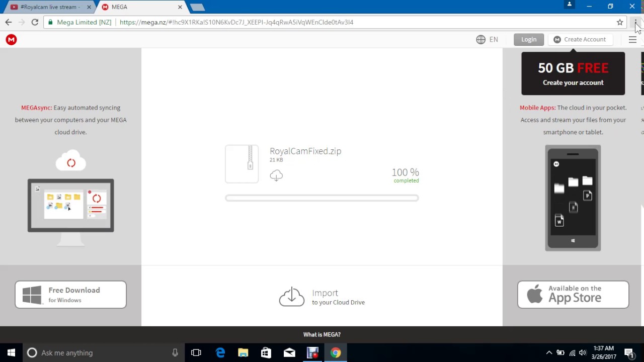
Task: Click the Chrome taskbar icon
Action: [336, 353]
